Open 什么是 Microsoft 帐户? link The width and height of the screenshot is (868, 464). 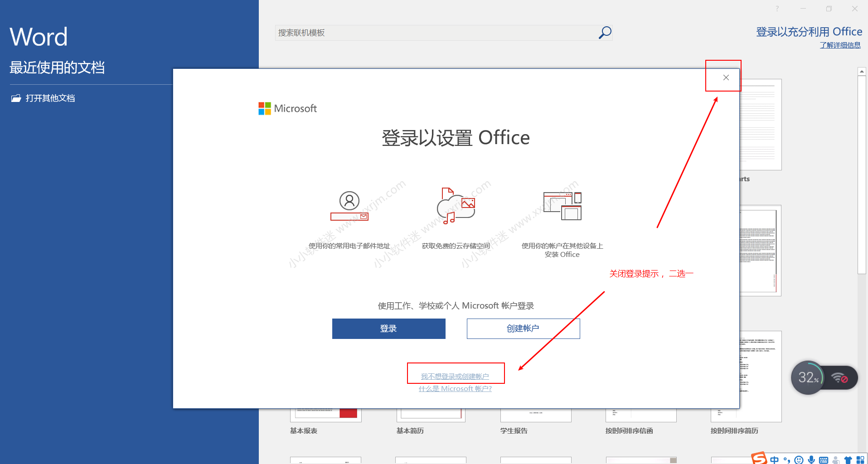tap(455, 389)
